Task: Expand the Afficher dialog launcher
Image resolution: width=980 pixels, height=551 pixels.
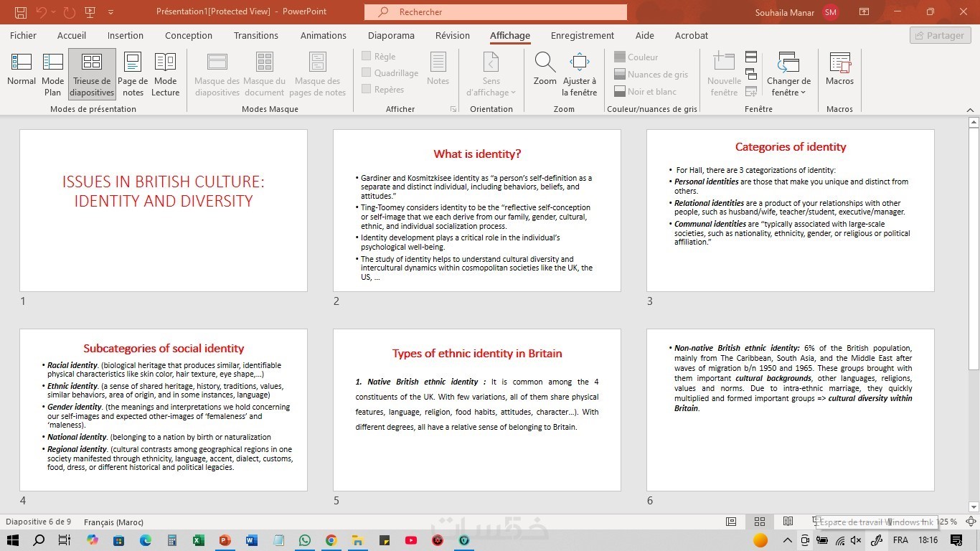Action: pyautogui.click(x=453, y=109)
